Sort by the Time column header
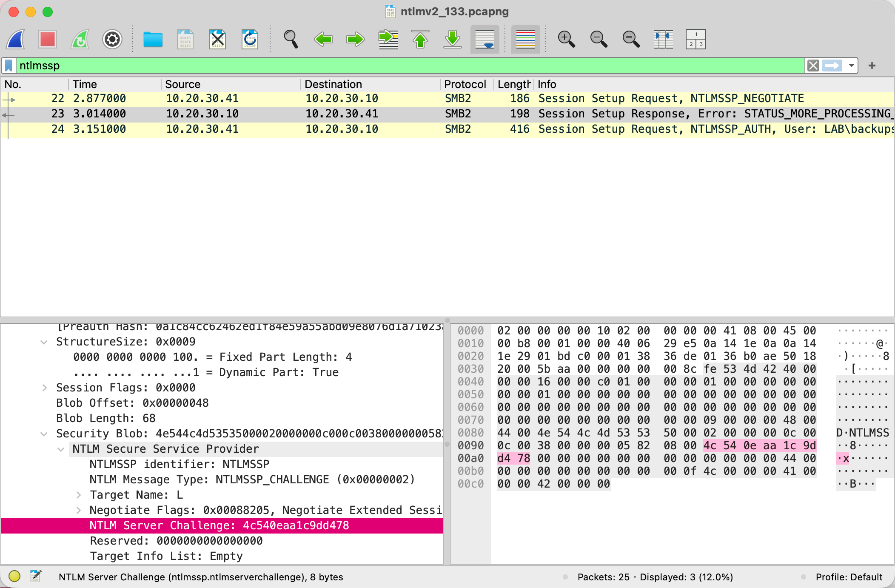895x588 pixels. 115,84
